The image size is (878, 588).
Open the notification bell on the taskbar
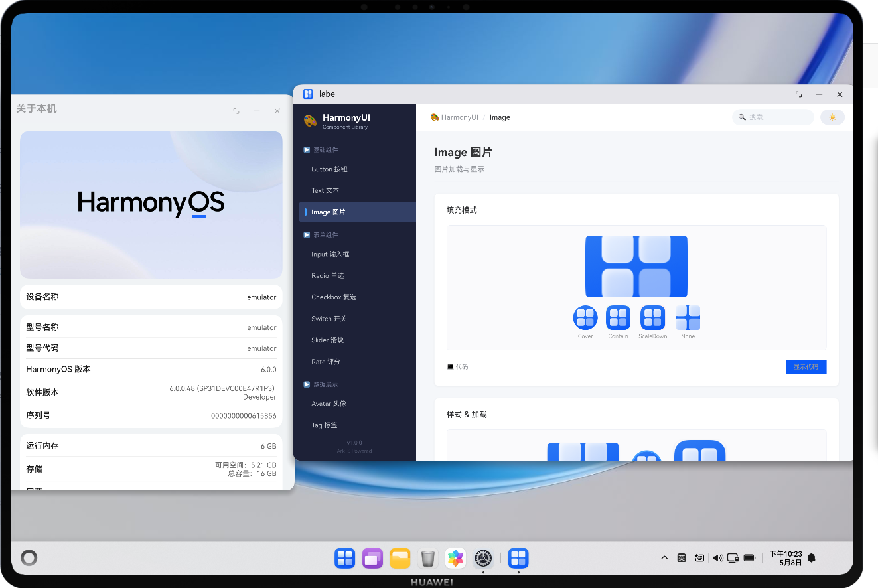(811, 558)
